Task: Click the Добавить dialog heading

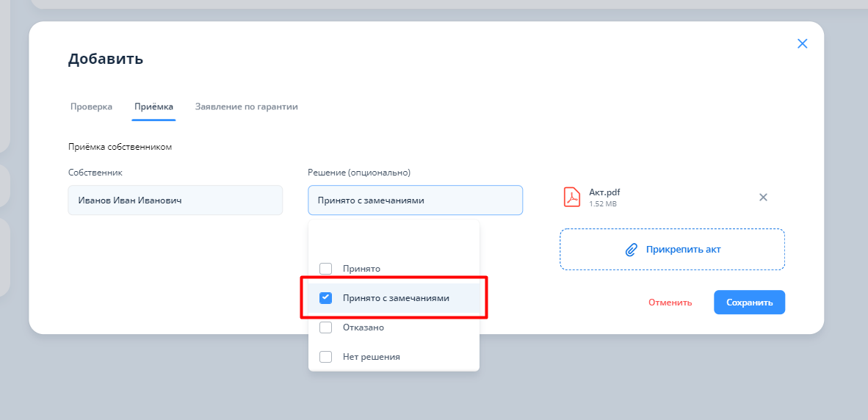Action: pos(106,59)
